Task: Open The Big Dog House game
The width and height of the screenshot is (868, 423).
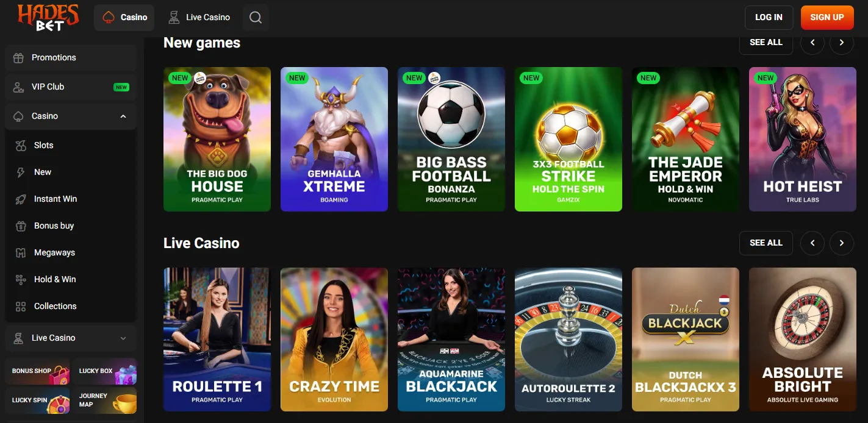Action: 217,139
